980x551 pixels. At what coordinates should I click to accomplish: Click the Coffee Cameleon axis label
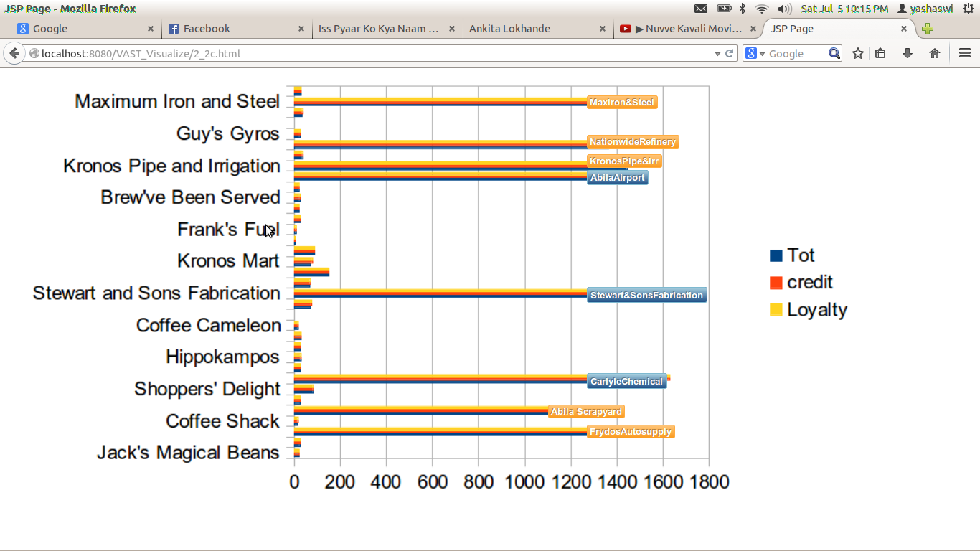pos(209,326)
